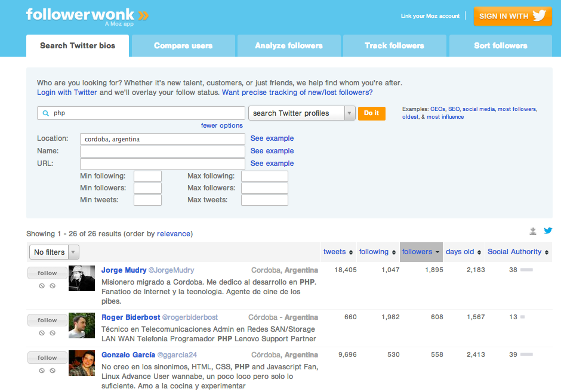Click the magnifier icon in the search box

tap(46, 113)
